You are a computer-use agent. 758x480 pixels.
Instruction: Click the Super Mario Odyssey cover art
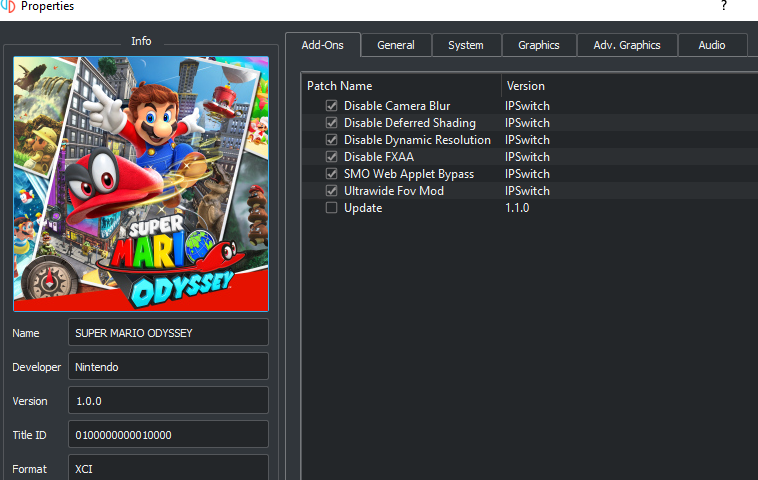pyautogui.click(x=141, y=184)
